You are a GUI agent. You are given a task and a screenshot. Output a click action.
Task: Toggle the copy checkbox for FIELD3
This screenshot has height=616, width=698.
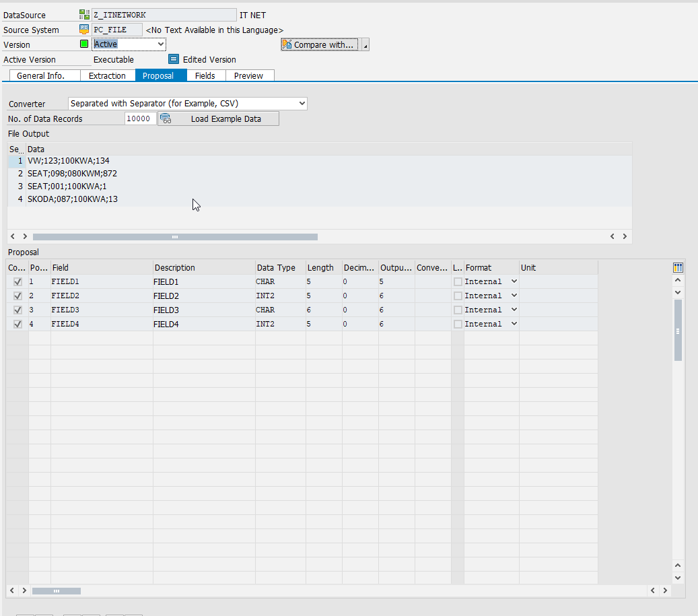point(18,310)
